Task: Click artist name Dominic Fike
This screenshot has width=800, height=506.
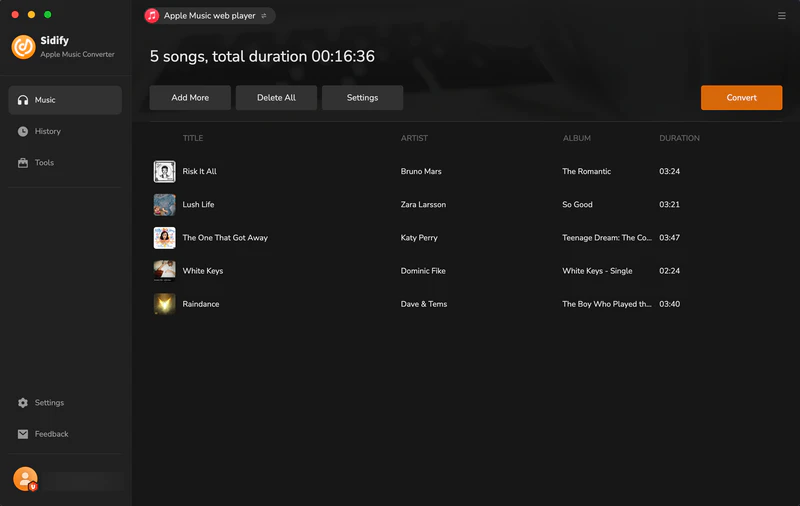Action: point(423,271)
